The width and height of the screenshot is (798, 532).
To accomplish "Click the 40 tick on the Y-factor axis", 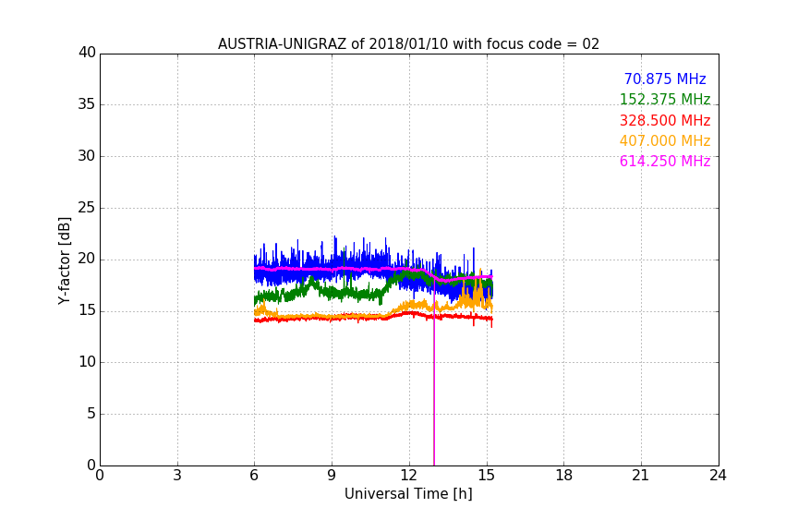I will pyautogui.click(x=87, y=53).
